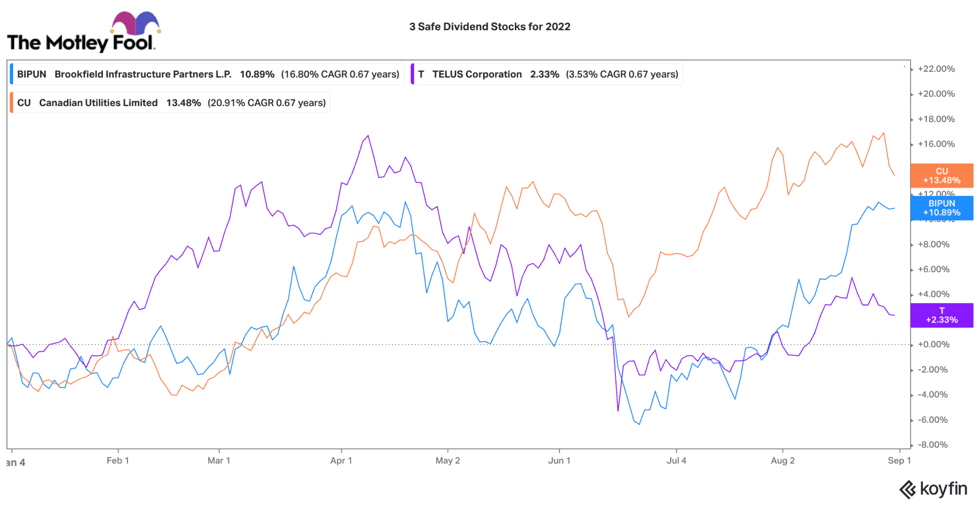Image resolution: width=980 pixels, height=506 pixels.
Task: Click the Apr 1 axis label
Action: point(341,461)
